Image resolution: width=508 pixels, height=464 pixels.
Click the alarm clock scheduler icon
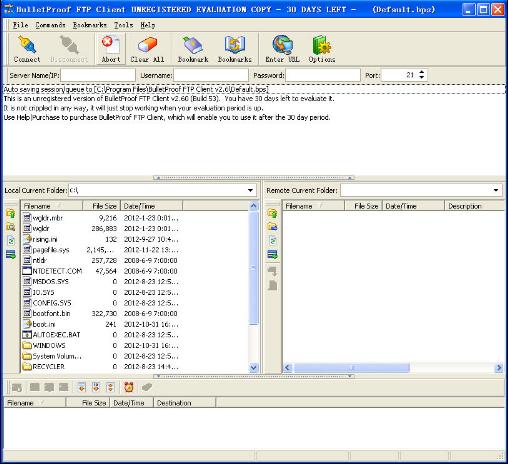coord(129,387)
